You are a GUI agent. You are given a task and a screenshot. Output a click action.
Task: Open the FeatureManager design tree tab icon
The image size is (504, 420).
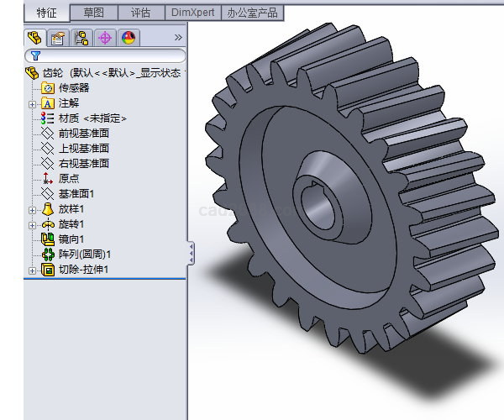point(34,38)
